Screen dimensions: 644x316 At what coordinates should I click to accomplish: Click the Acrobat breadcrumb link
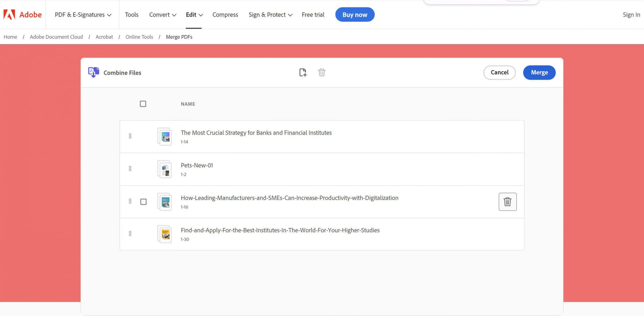[104, 36]
